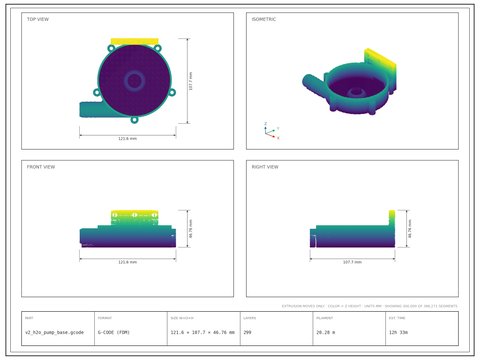Click the "LAYERS" header in the title block
480x360 pixels.
click(250, 318)
